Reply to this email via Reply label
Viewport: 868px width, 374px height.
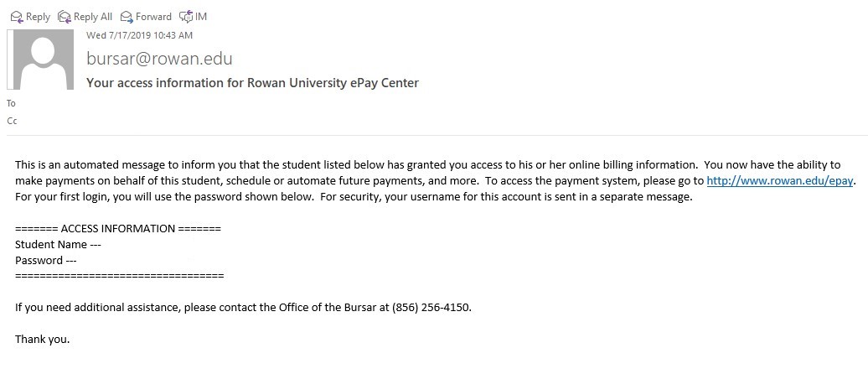(x=38, y=17)
